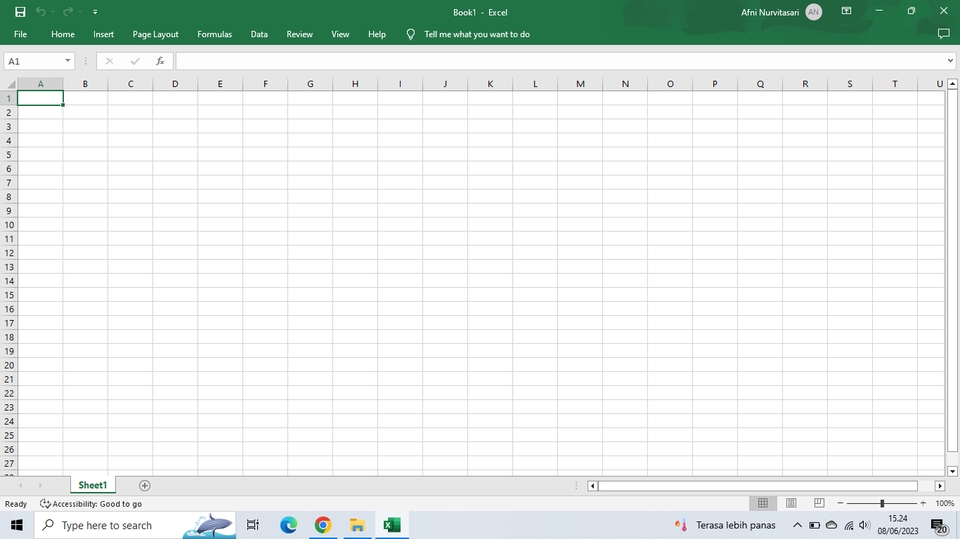The width and height of the screenshot is (960, 539).
Task: Click horizontal scrollbar right arrow
Action: [x=940, y=486]
